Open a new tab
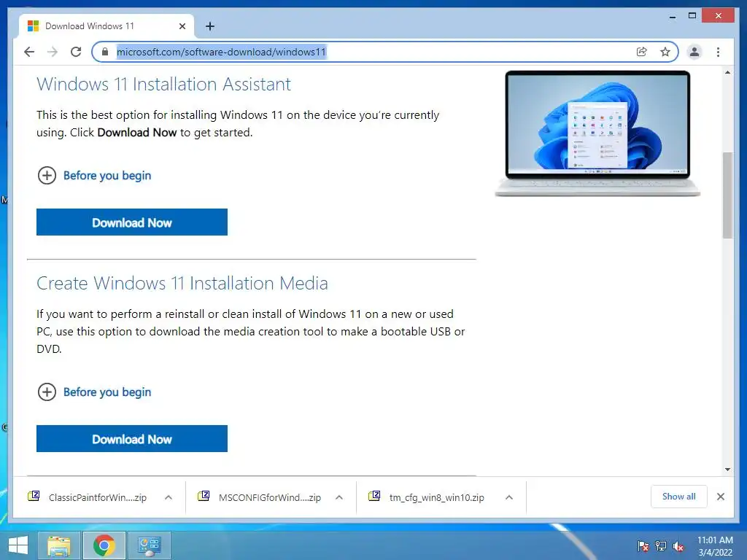The image size is (747, 560). pos(210,26)
